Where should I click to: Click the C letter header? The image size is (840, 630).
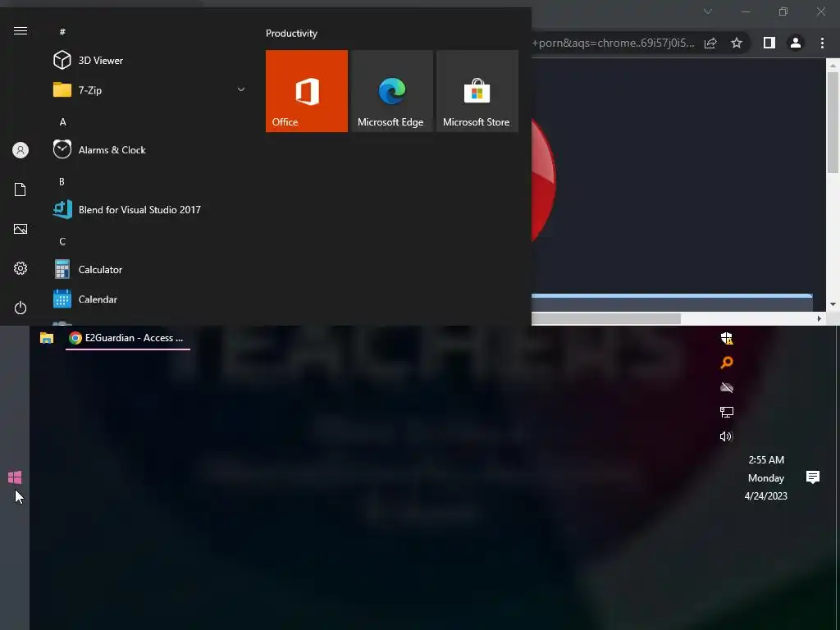point(62,242)
